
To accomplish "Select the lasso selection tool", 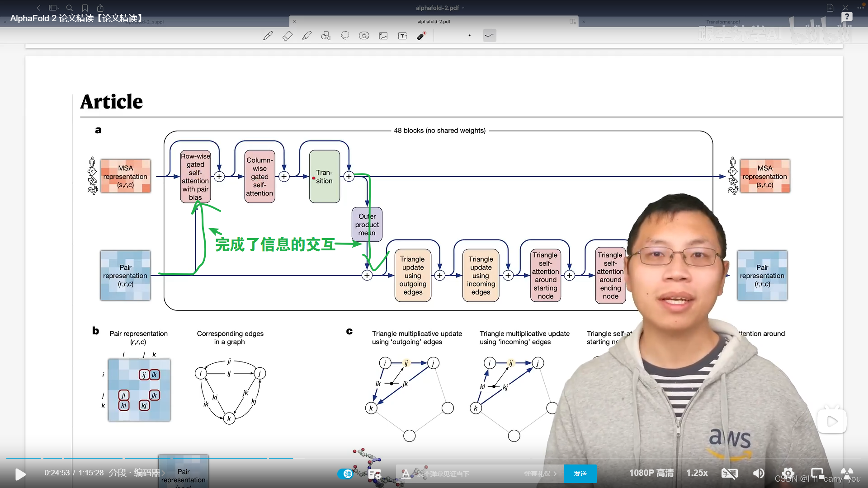I will point(345,36).
